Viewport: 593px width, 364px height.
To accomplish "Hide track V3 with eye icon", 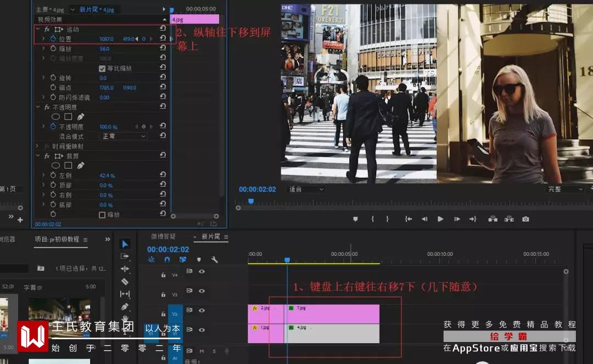I will (x=202, y=290).
